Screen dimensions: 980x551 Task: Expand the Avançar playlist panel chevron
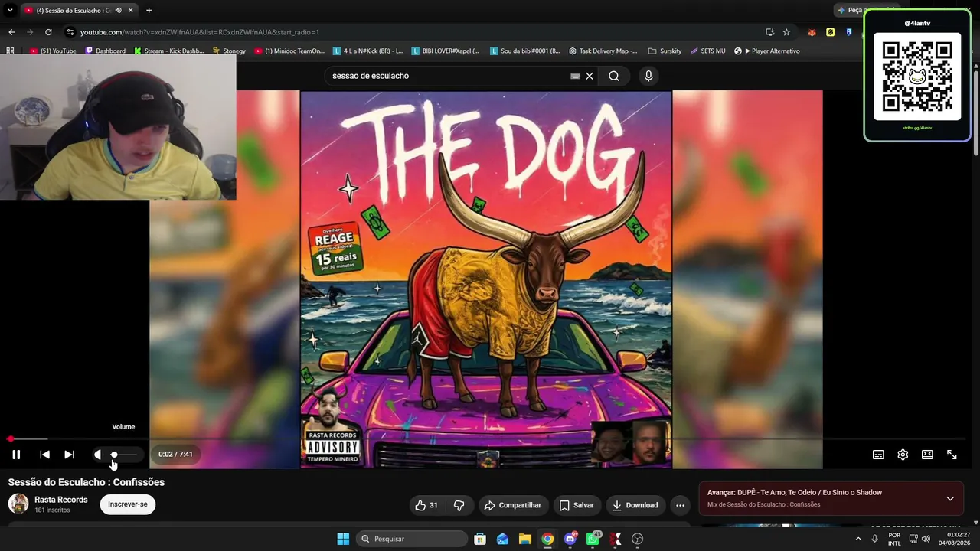point(950,498)
